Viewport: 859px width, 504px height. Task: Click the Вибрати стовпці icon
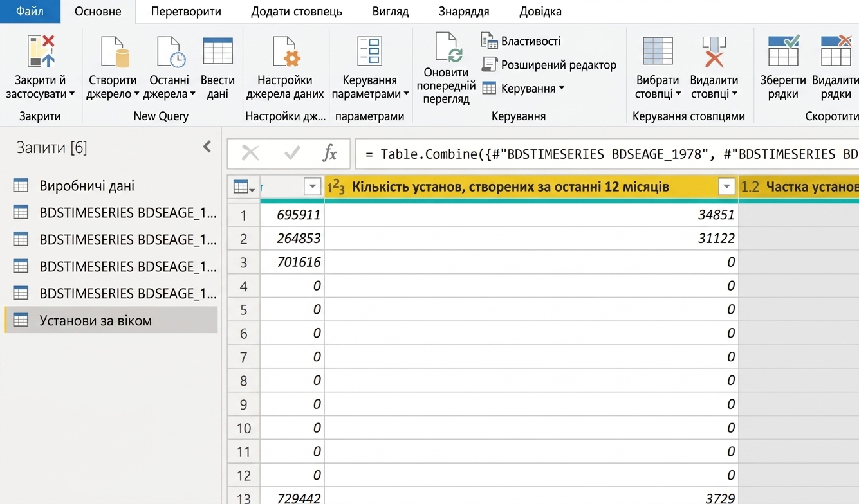tap(658, 51)
